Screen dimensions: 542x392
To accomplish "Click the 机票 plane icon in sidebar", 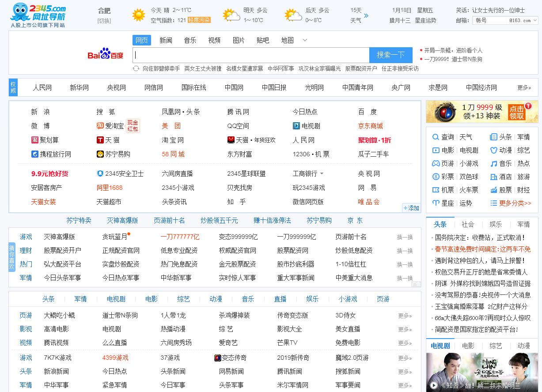I will point(436,190).
